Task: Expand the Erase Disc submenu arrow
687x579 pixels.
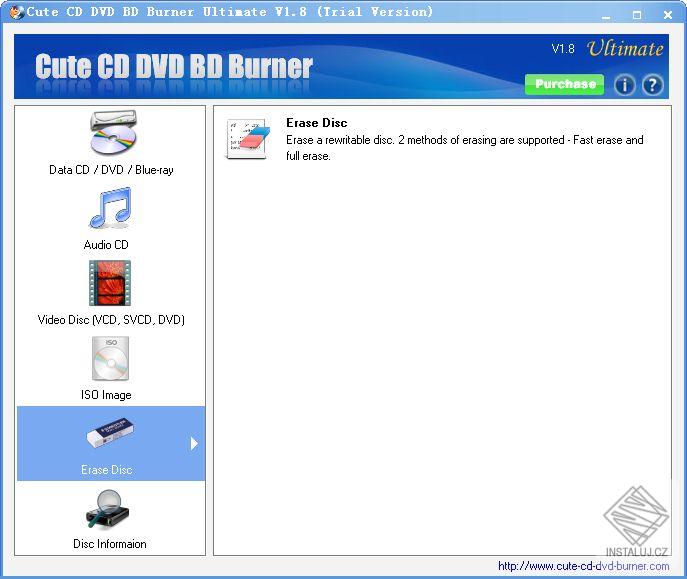Action: [194, 443]
